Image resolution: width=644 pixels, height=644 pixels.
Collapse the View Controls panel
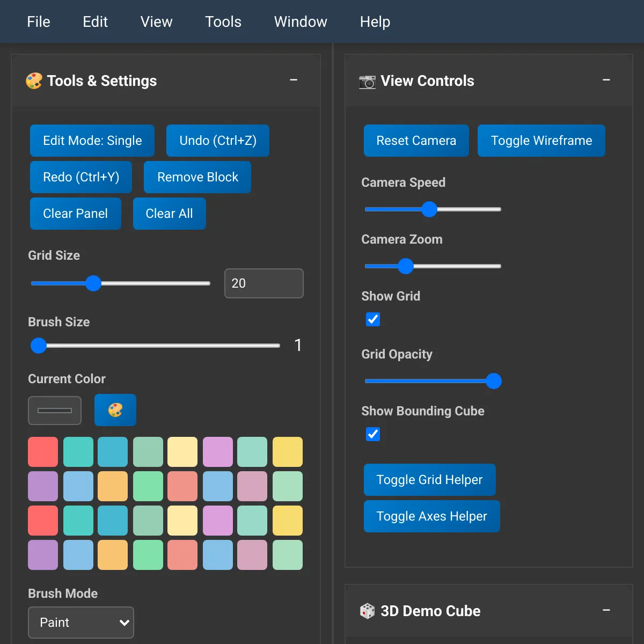(606, 80)
